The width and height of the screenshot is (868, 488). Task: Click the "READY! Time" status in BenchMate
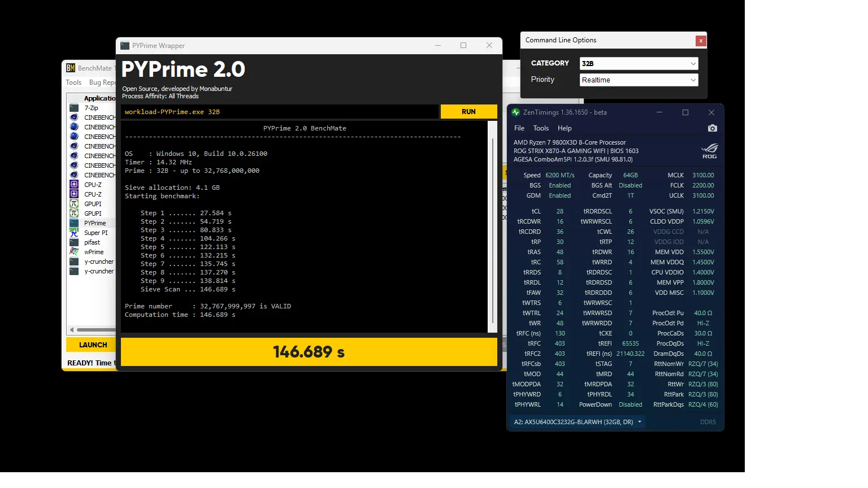coord(91,363)
